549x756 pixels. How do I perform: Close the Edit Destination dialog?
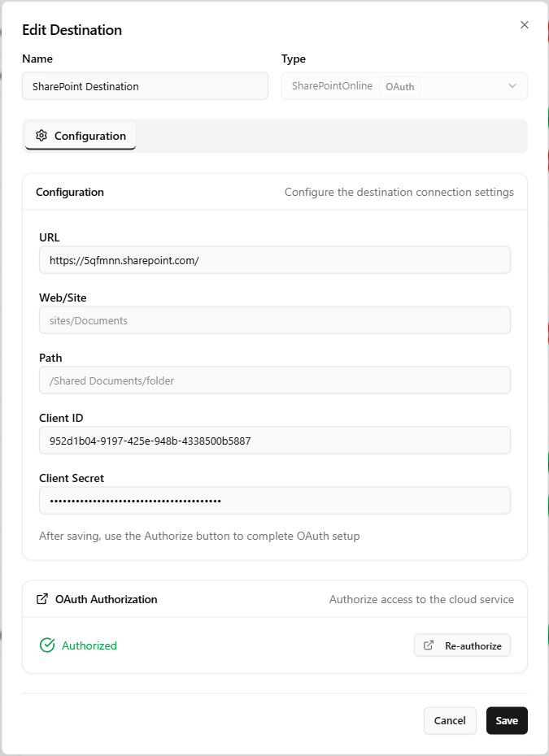click(525, 25)
